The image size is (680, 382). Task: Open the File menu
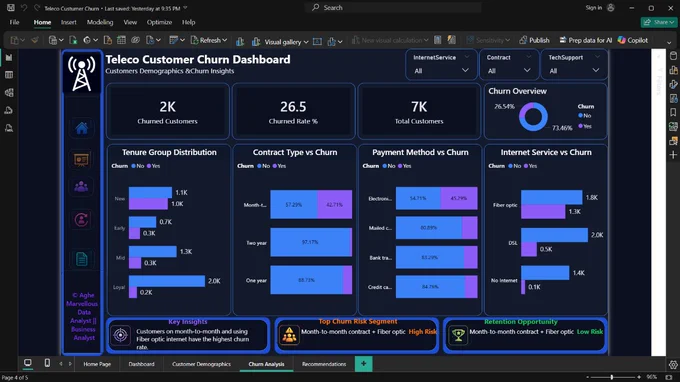click(14, 22)
